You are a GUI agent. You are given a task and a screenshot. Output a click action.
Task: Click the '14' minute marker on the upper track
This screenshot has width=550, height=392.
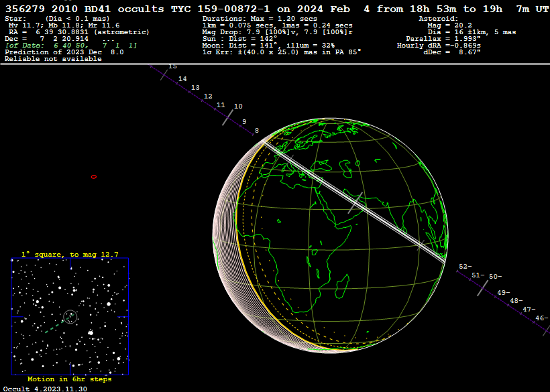(x=182, y=79)
